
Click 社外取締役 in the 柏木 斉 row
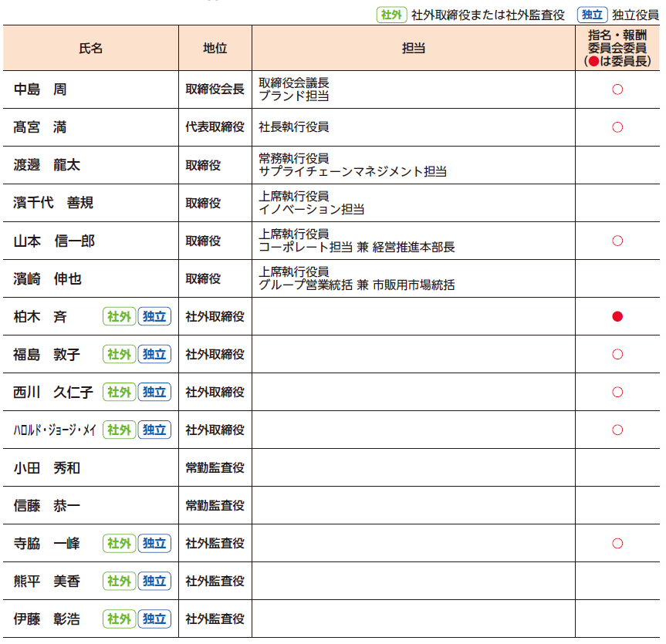pos(215,317)
